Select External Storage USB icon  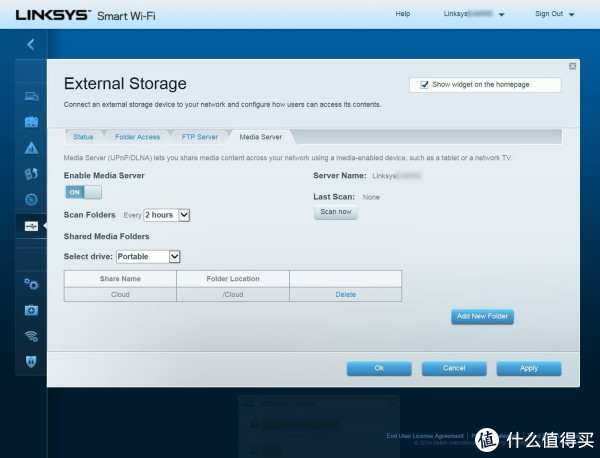[31, 226]
